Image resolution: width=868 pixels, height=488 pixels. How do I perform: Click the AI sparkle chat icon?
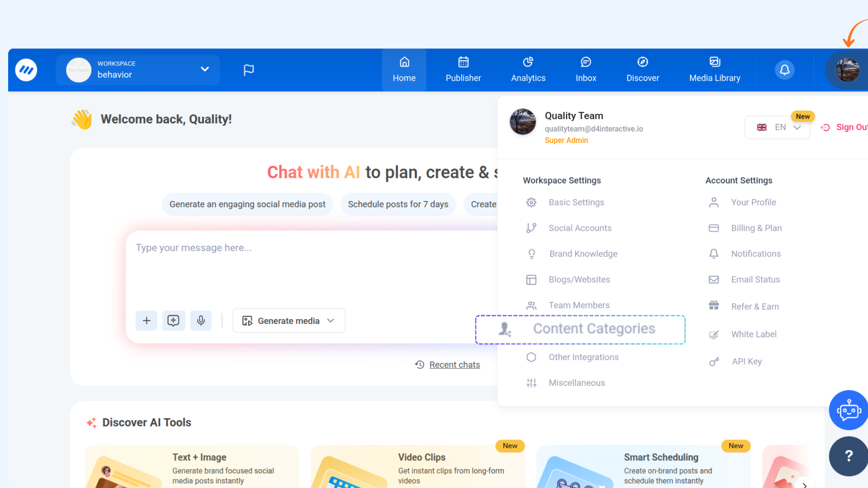tap(174, 321)
